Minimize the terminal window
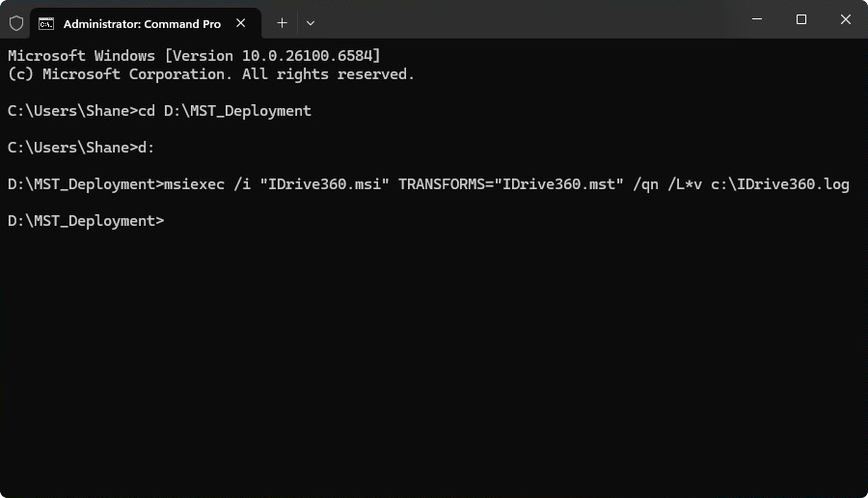Screen dimensions: 868x498 click(757, 19)
